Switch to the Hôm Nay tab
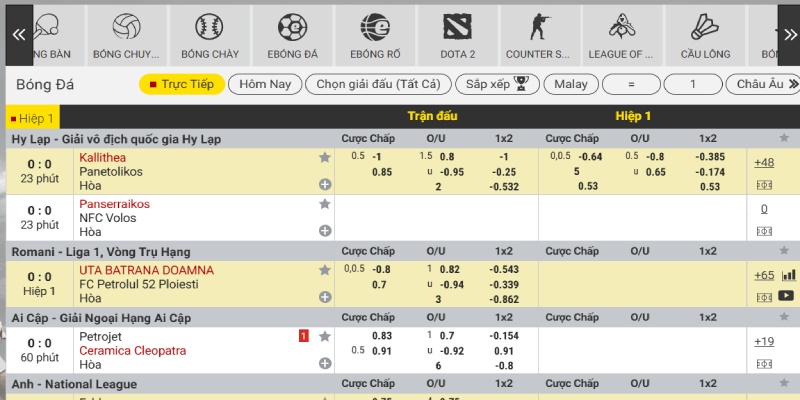The height and width of the screenshot is (400, 800). coord(264,84)
